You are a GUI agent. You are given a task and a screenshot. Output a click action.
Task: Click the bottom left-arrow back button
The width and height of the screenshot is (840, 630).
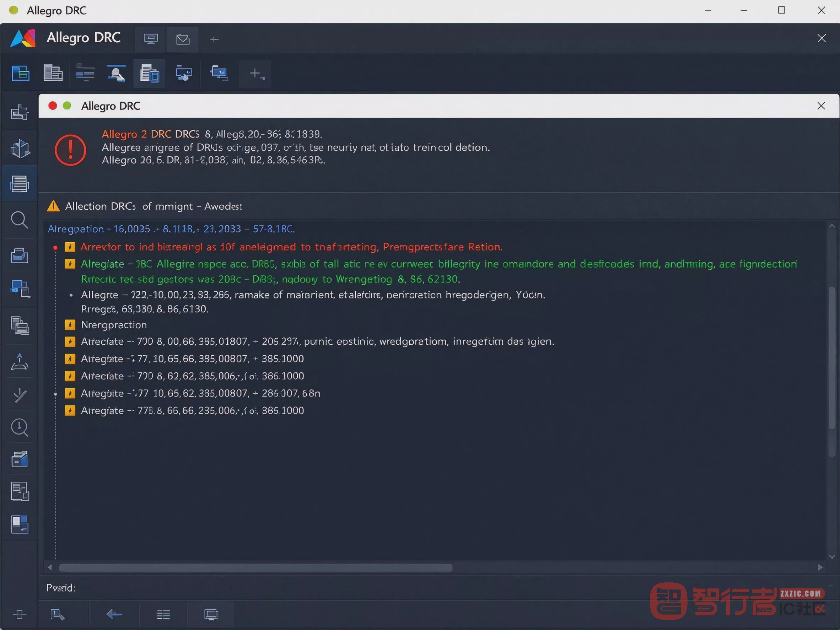pos(114,614)
